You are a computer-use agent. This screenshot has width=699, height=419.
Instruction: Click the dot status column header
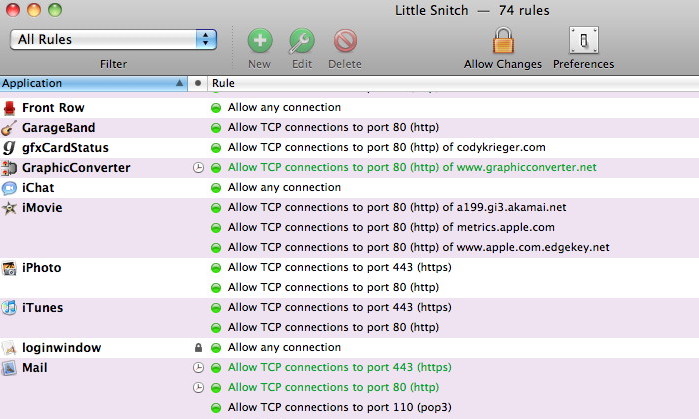coord(198,83)
